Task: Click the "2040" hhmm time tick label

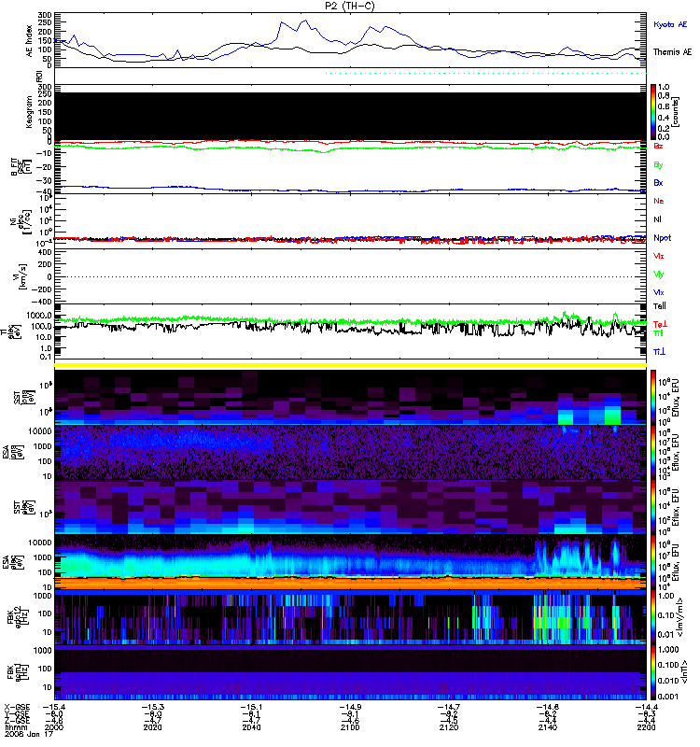Action: (251, 727)
